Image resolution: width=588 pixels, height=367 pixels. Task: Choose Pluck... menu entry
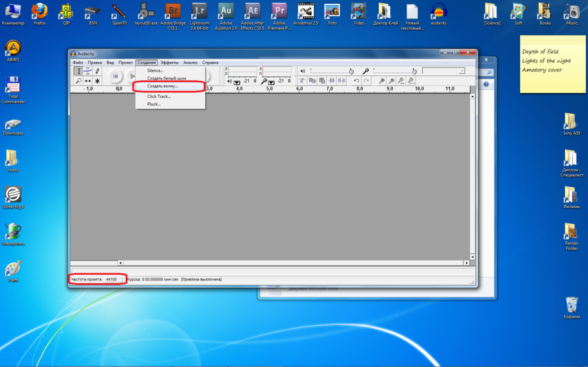coord(170,104)
